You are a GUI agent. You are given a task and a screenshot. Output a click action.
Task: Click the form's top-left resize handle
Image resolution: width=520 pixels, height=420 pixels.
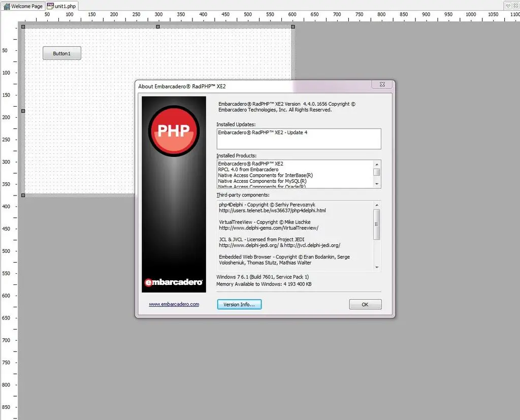pos(23,26)
